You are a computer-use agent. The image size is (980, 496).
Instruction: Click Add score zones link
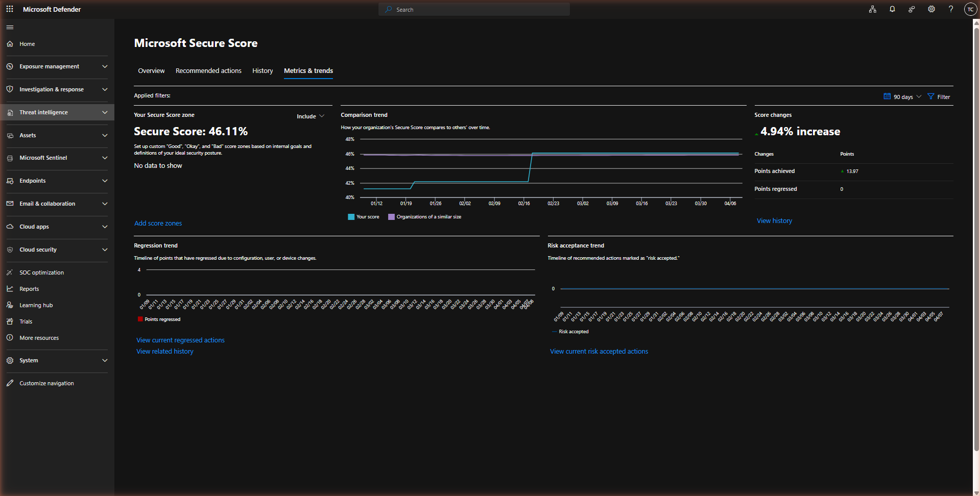tap(158, 224)
